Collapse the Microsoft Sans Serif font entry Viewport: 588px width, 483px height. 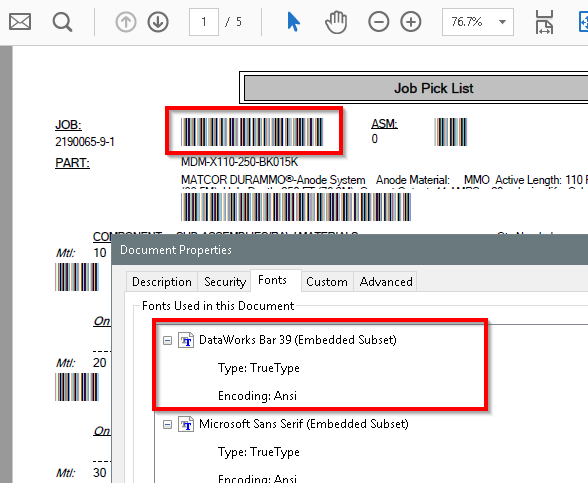click(x=167, y=424)
